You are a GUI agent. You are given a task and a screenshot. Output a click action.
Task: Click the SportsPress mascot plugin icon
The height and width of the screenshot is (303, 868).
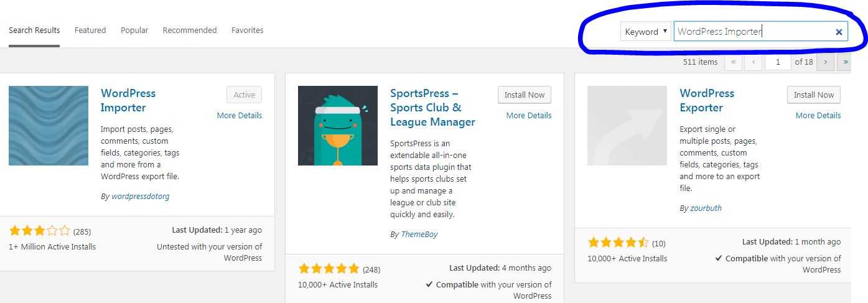(x=338, y=126)
